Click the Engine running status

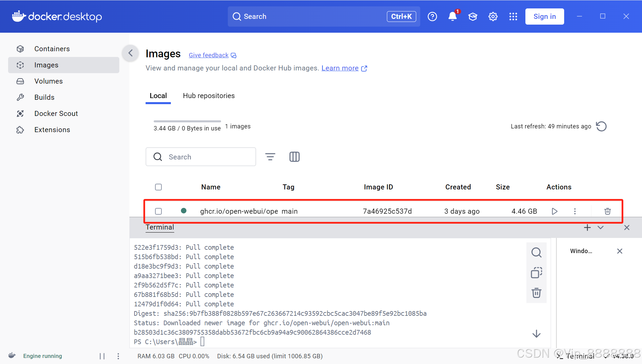[x=42, y=356]
